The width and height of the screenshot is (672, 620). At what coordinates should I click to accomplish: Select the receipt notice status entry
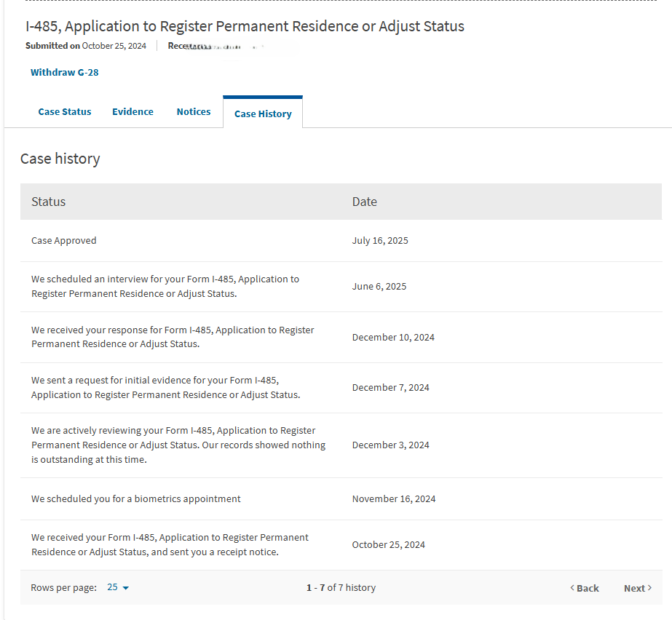click(170, 544)
